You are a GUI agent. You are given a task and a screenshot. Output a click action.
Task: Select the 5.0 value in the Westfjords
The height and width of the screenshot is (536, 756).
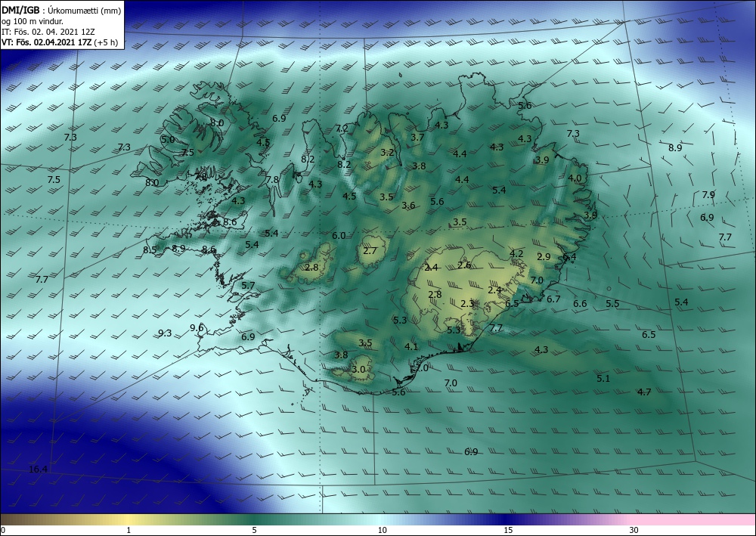tap(168, 139)
